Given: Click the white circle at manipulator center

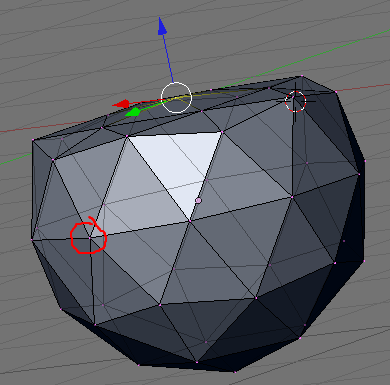Looking at the screenshot, I should pyautogui.click(x=176, y=97).
